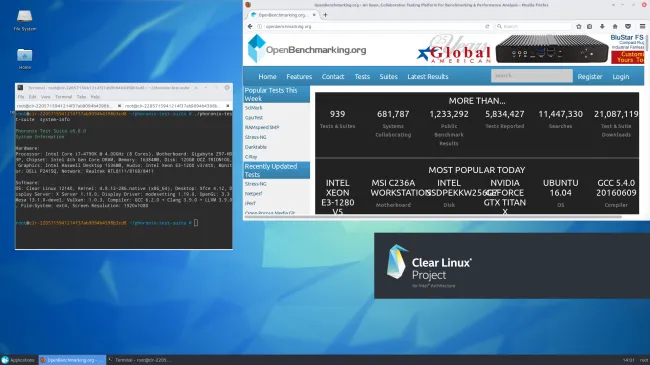Open the Terminal menu in terminal window

click(63, 97)
